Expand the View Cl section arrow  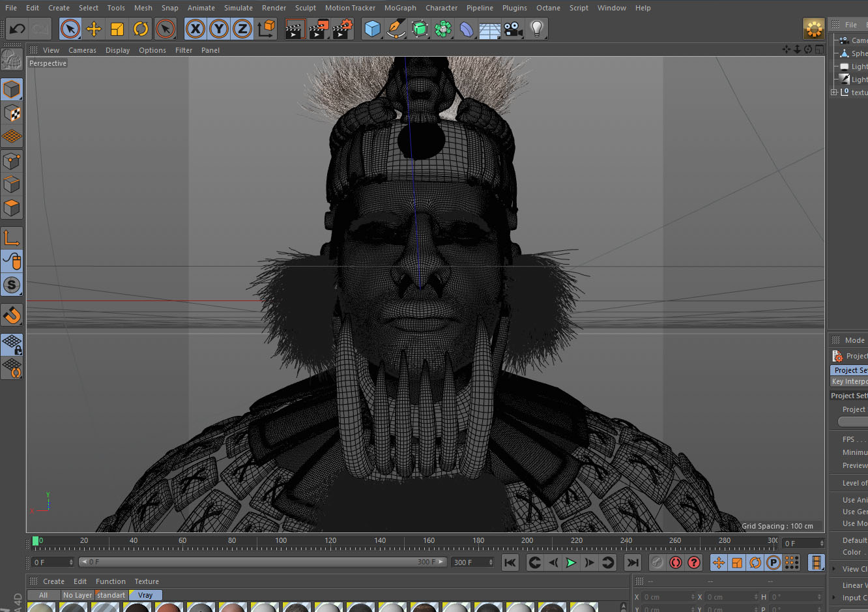point(833,569)
